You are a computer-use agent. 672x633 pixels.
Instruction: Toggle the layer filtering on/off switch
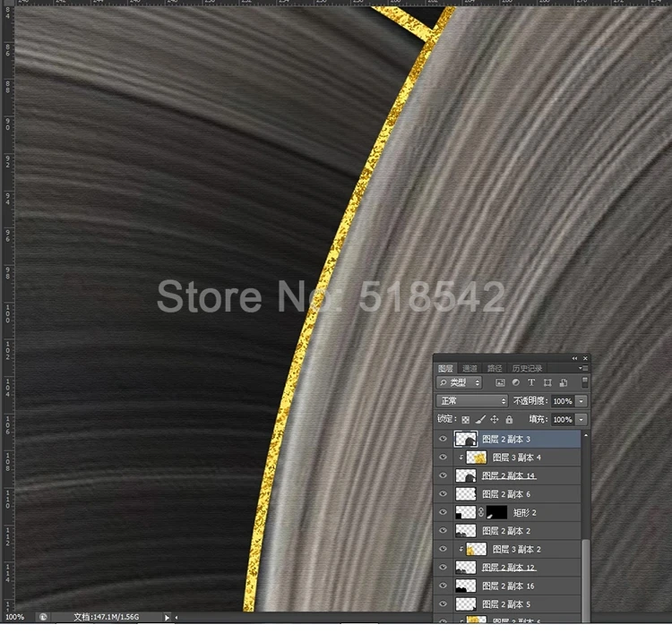pos(584,382)
